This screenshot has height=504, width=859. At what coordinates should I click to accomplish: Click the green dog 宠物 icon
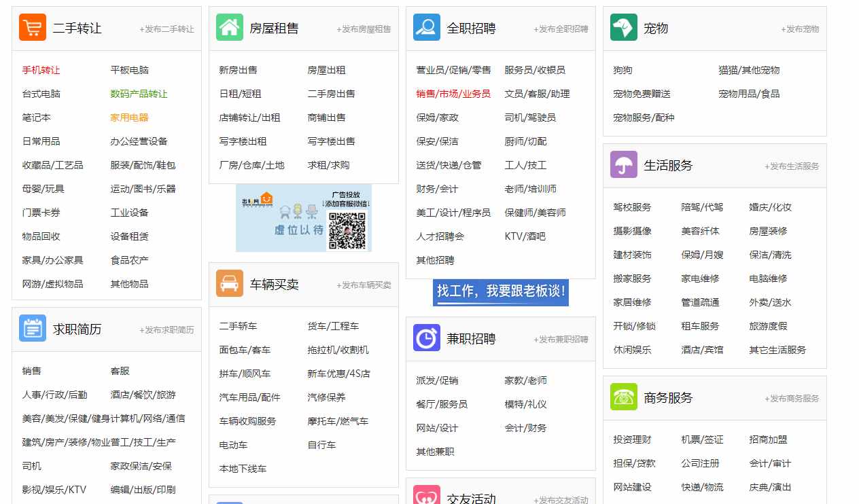pos(624,28)
